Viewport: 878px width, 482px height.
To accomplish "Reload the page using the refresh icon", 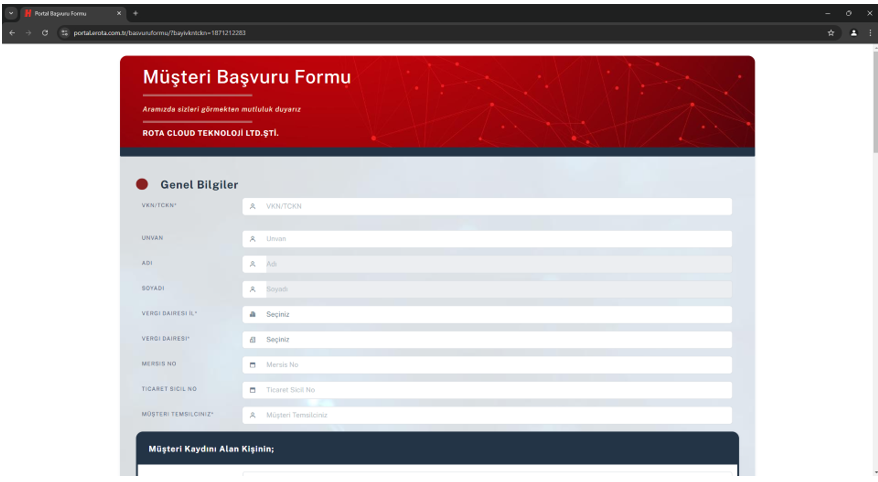I will tap(45, 33).
